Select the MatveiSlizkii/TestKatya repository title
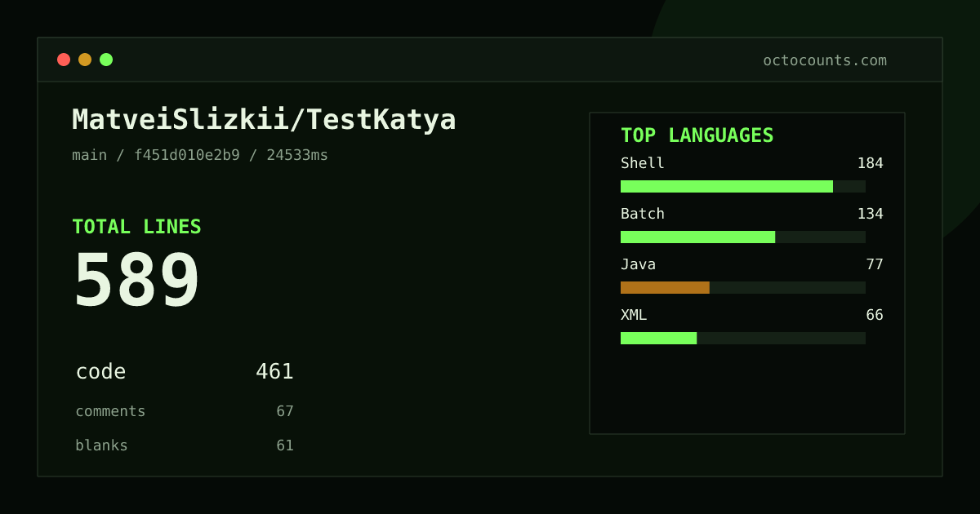Screen dimensions: 980x514 (x=264, y=120)
